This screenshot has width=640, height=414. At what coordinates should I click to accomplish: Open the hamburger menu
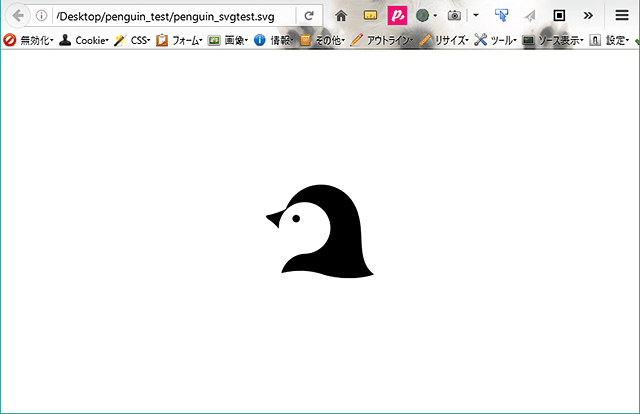click(x=622, y=16)
